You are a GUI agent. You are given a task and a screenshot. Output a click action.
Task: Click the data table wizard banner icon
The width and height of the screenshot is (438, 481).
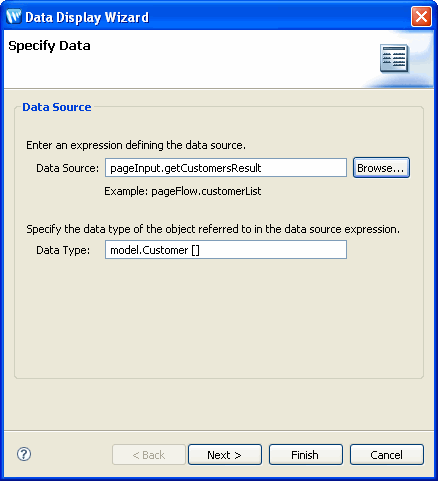(x=394, y=58)
